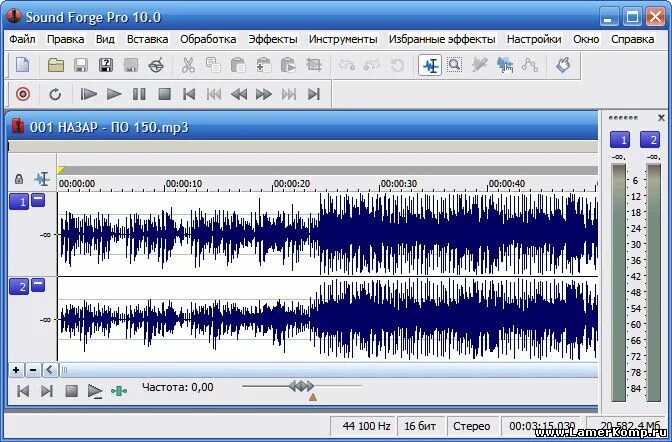Stop playback in transport bar
672x442 pixels.
pos(165,94)
